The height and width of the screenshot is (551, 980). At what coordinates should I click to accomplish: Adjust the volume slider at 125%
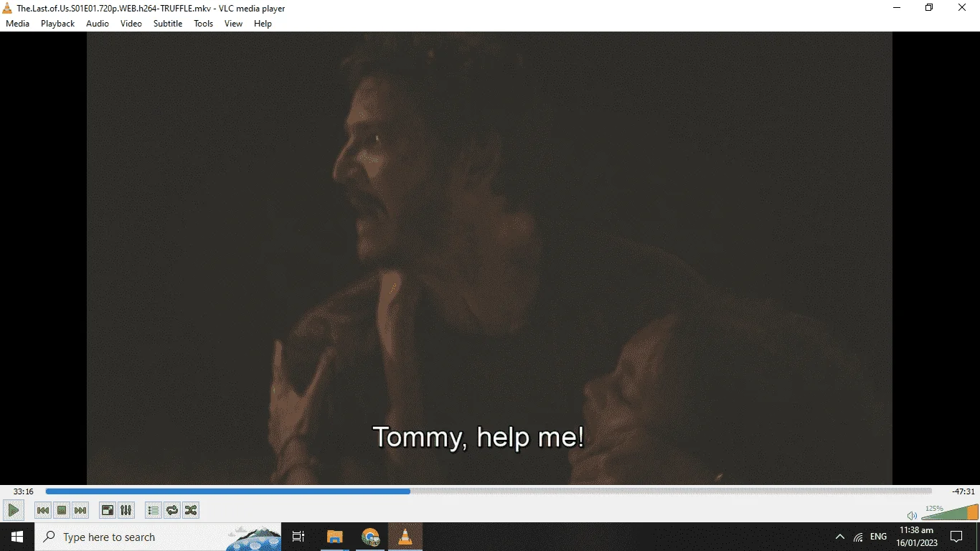[949, 512]
